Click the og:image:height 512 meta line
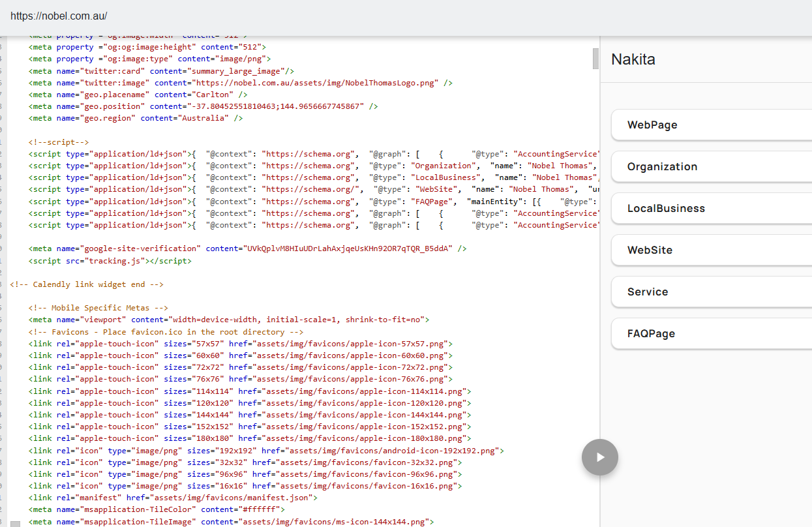812x527 pixels. click(x=147, y=47)
